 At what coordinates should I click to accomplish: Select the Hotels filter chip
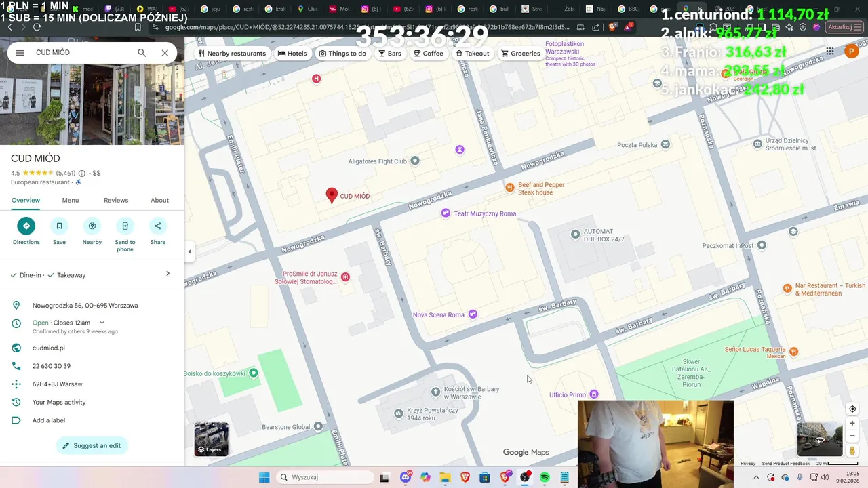[292, 54]
